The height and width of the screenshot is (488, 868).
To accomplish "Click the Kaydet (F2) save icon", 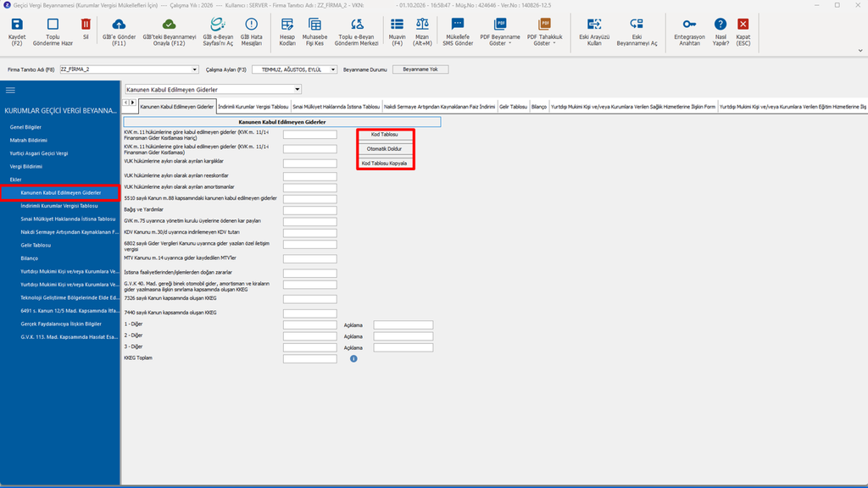I will (x=17, y=25).
